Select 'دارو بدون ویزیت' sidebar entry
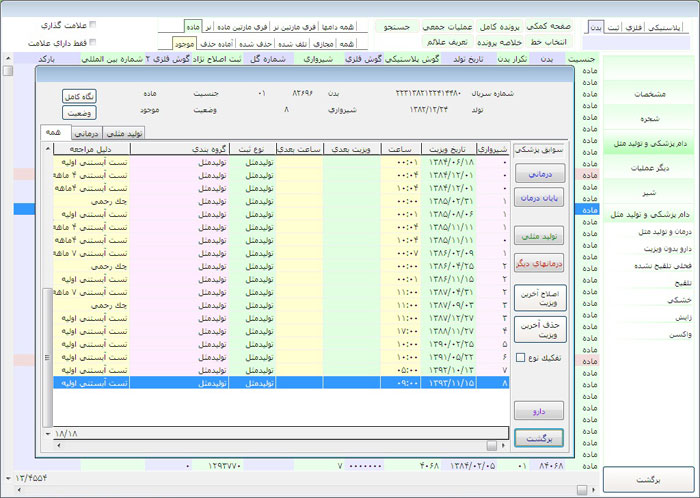The height and width of the screenshot is (498, 700). click(668, 249)
